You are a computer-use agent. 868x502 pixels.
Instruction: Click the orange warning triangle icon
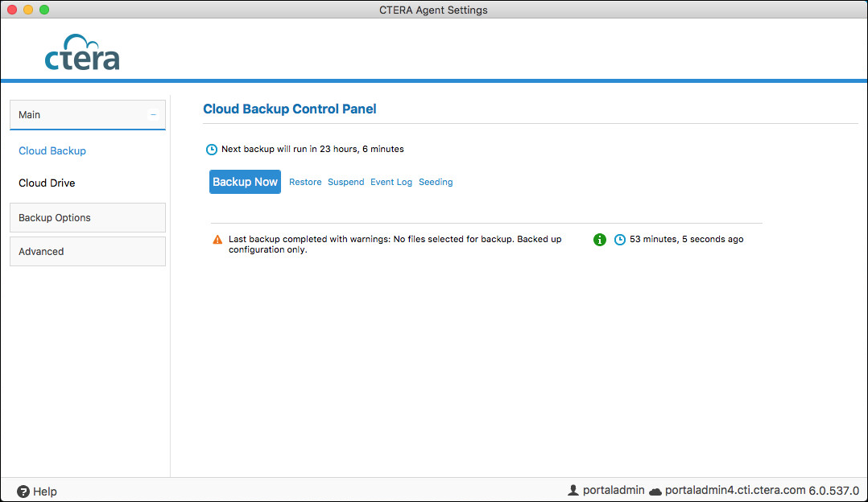(x=217, y=240)
